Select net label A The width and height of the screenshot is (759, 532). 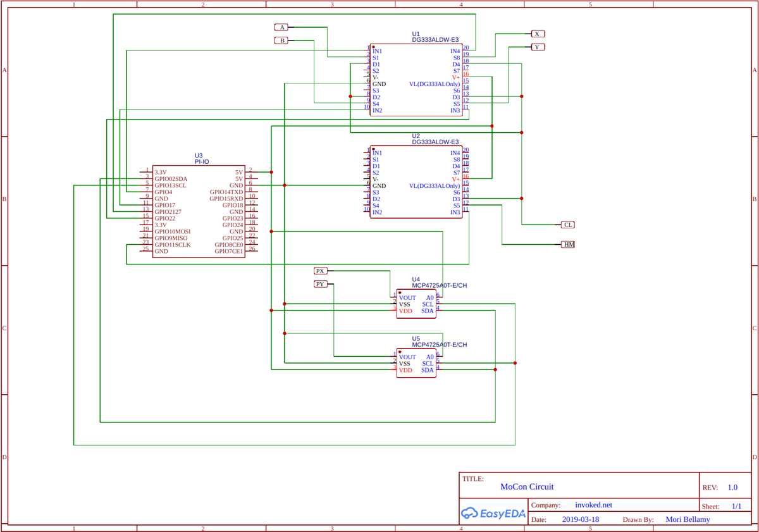click(x=281, y=27)
